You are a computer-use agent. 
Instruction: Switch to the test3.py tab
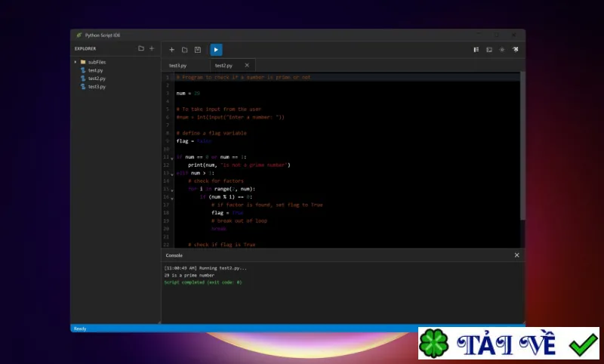[x=177, y=66]
